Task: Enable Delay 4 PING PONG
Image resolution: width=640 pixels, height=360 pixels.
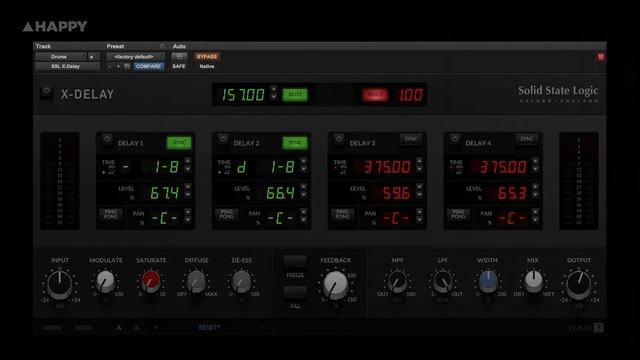Action: tap(458, 214)
